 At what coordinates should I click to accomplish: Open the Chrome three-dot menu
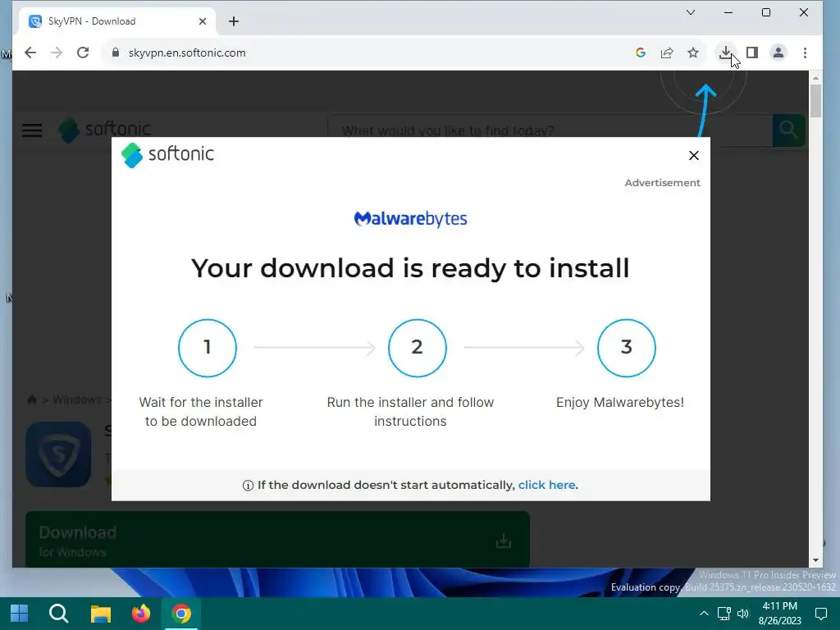pyautogui.click(x=805, y=52)
